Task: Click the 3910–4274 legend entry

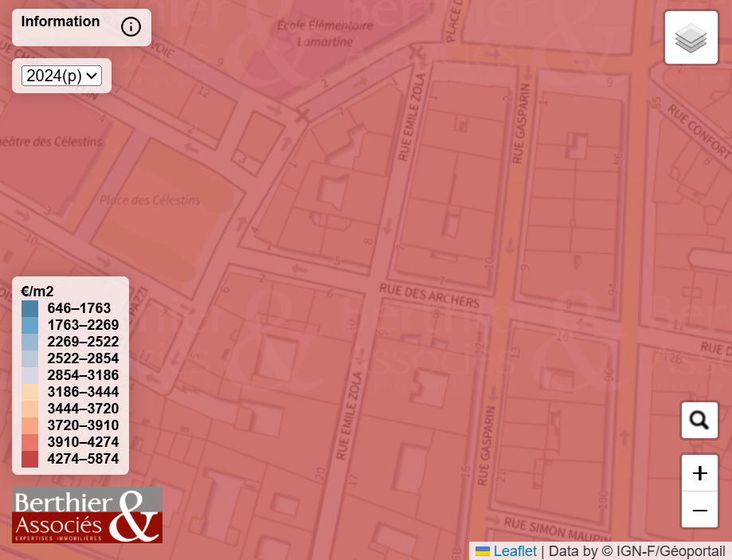Action: click(70, 442)
